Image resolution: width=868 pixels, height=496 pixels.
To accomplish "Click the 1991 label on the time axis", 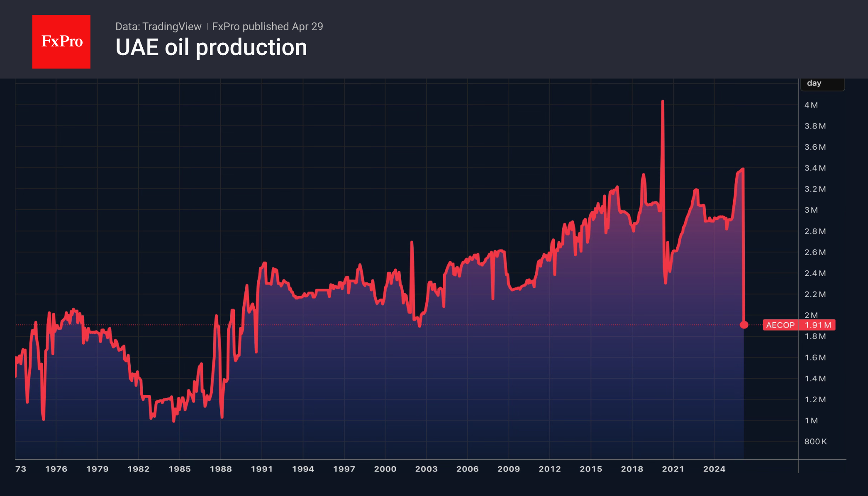I will (x=263, y=469).
